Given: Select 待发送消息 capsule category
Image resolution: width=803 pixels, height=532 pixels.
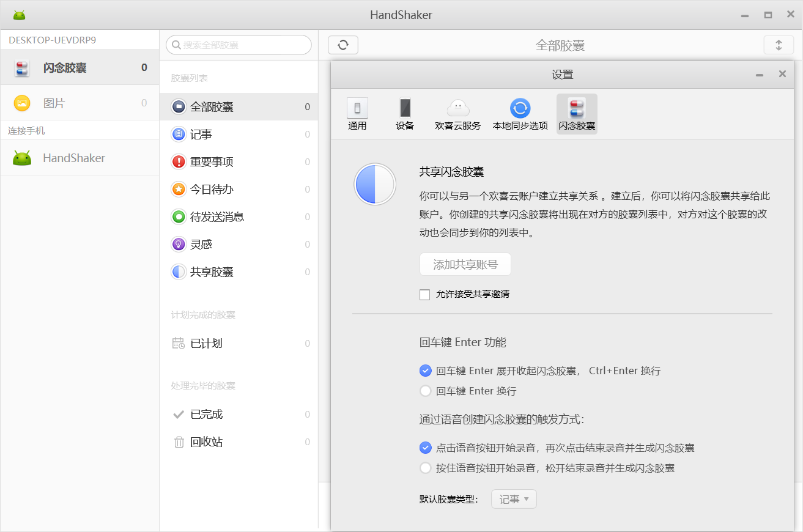Looking at the screenshot, I should (x=239, y=217).
